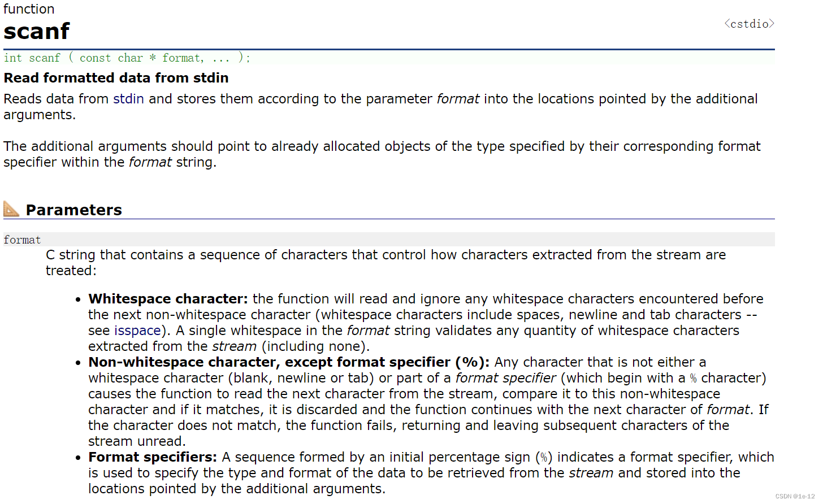Open the <cstdio> header link

click(x=749, y=24)
